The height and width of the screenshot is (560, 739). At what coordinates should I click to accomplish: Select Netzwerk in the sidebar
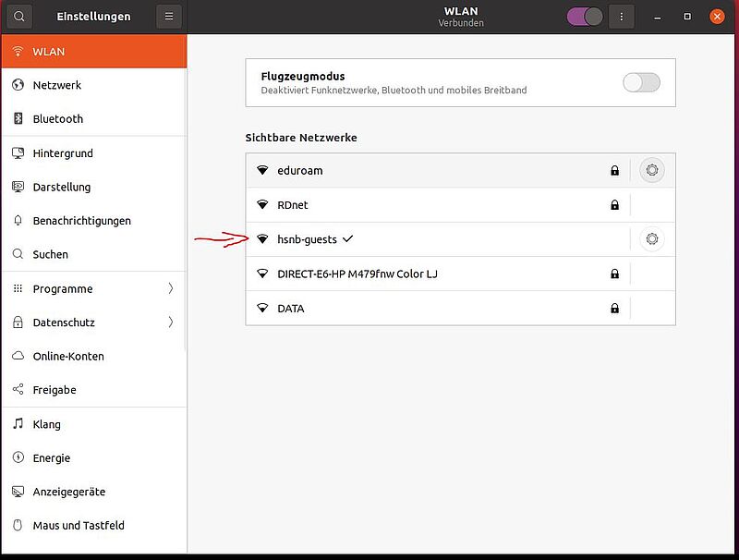(94, 85)
